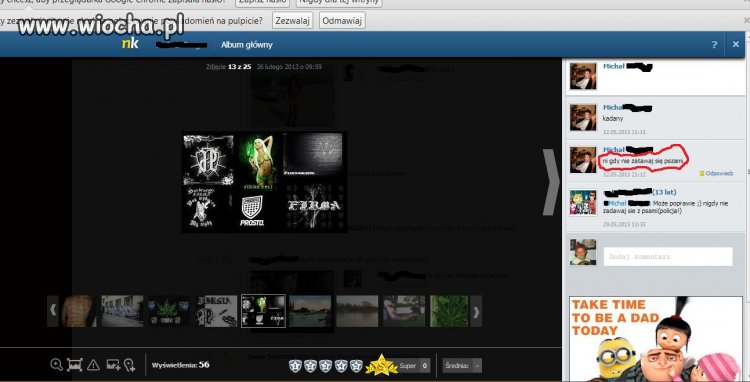
Task: Select the large green leaf thumbnail
Action: tap(449, 311)
